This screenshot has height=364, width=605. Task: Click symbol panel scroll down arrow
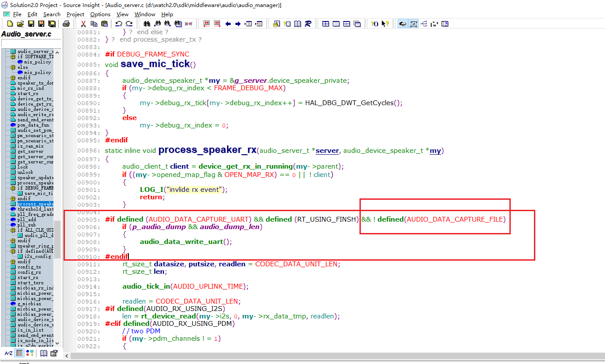[x=57, y=344]
